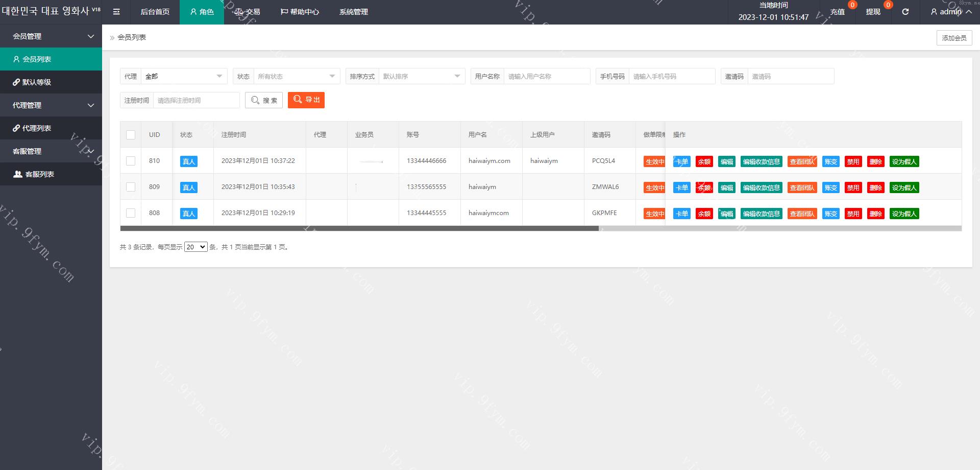980x470 pixels.
Task: Check the box for UID 810
Action: tap(131, 161)
